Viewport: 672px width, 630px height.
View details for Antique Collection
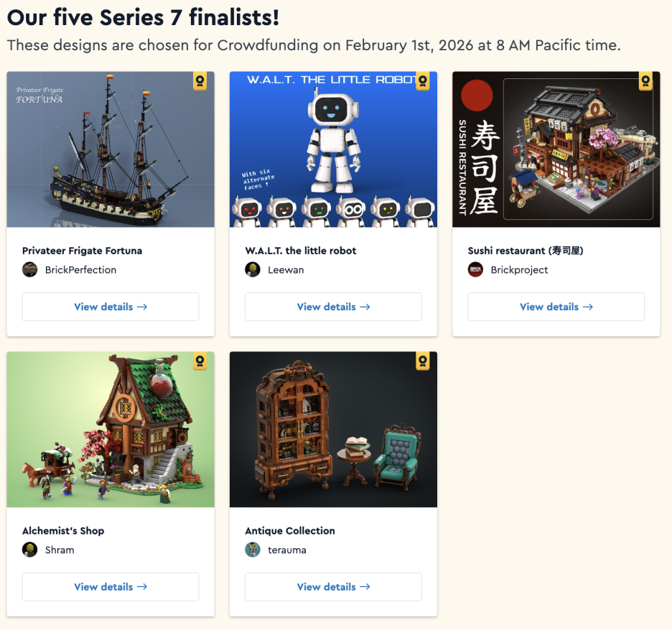(x=333, y=587)
